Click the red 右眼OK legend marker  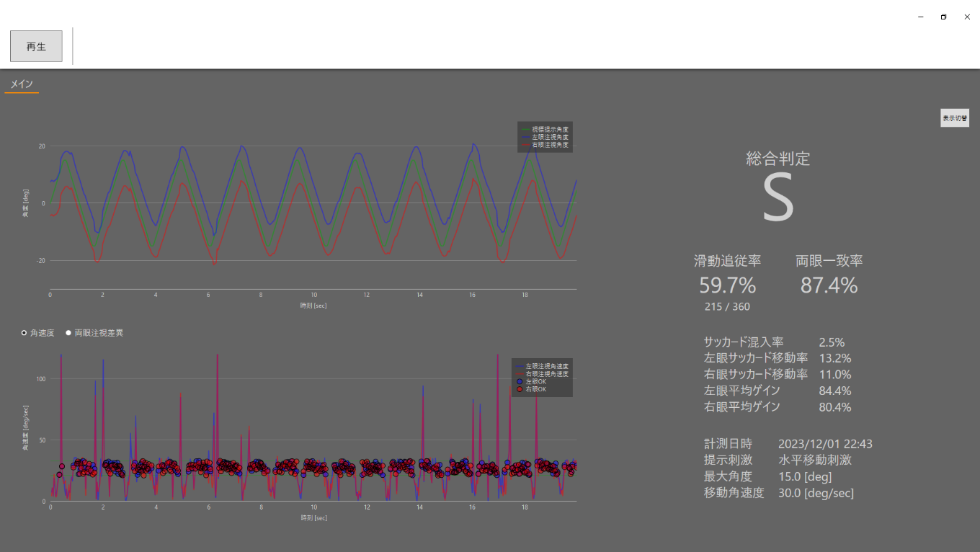point(520,389)
